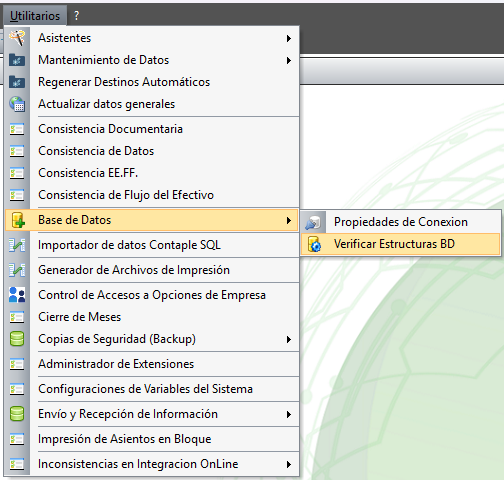
Task: Select Generador de Archivos de Impresión
Action: (152, 270)
